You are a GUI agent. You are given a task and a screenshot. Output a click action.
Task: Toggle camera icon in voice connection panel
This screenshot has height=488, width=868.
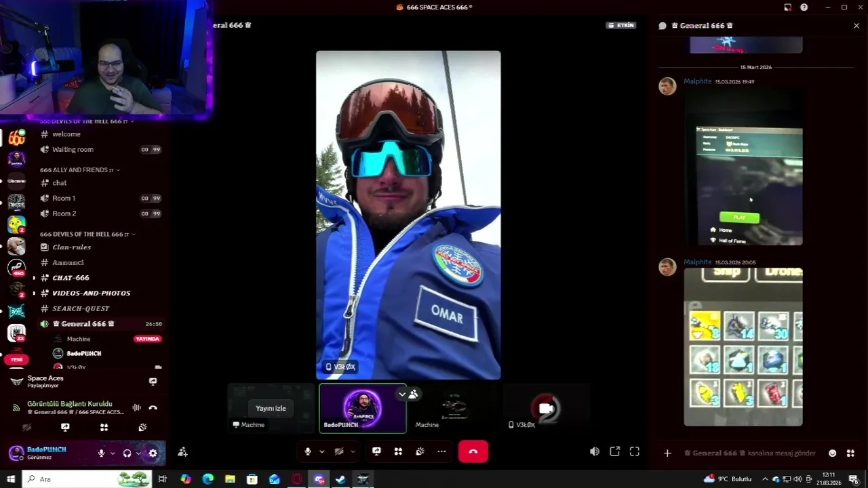[26, 428]
